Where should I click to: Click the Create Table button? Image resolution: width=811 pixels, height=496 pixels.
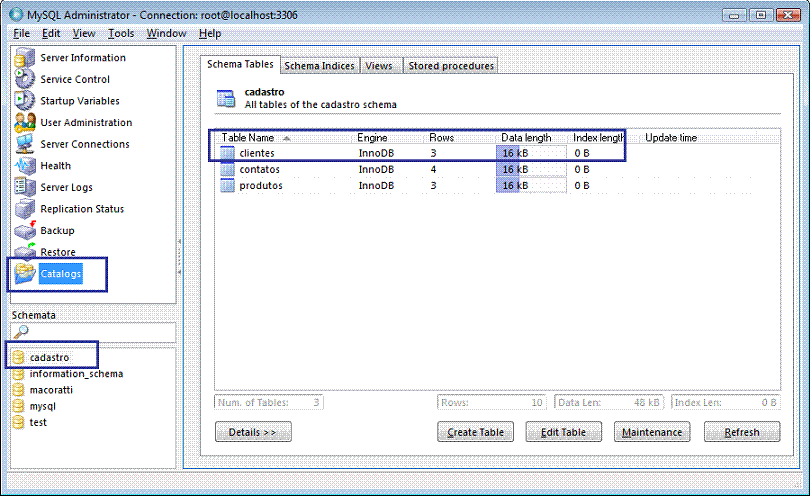coord(475,432)
